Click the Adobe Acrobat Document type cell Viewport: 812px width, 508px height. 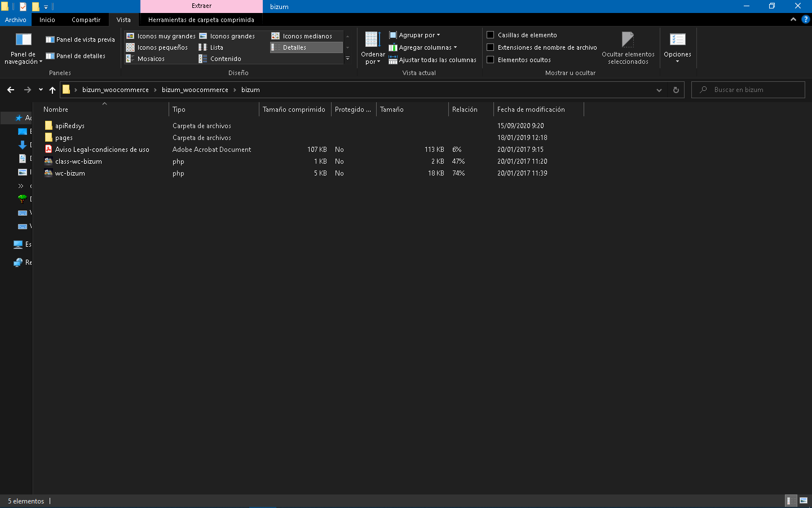point(211,150)
